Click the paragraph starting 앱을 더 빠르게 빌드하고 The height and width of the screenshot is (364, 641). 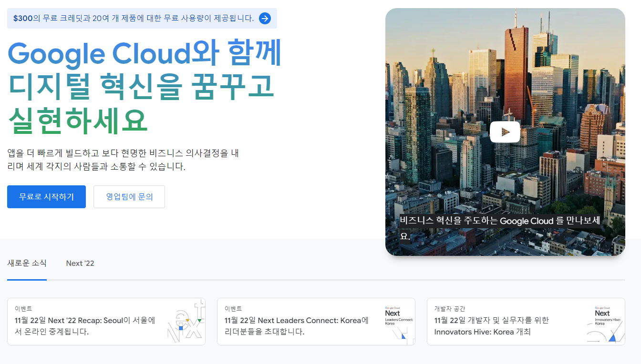tap(123, 160)
